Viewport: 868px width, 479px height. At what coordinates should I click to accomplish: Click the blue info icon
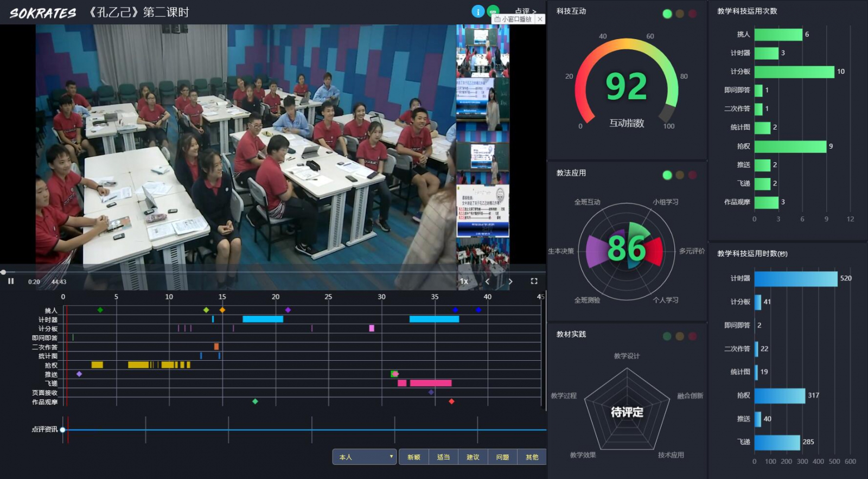[x=477, y=11]
